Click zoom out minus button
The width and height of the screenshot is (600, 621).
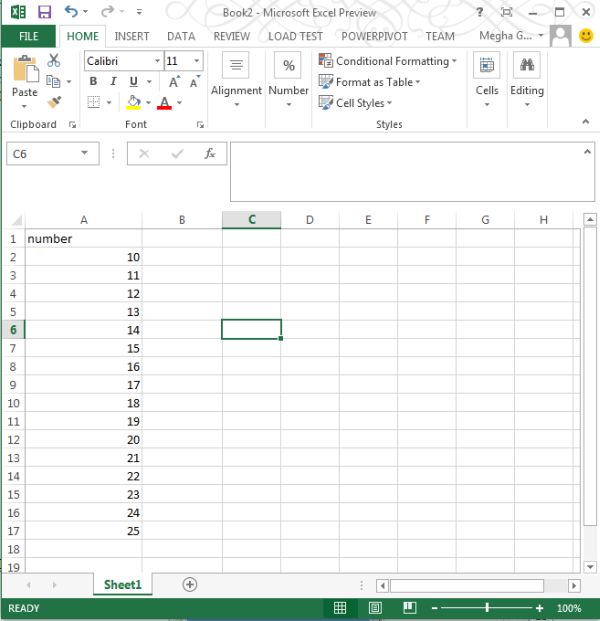point(434,608)
